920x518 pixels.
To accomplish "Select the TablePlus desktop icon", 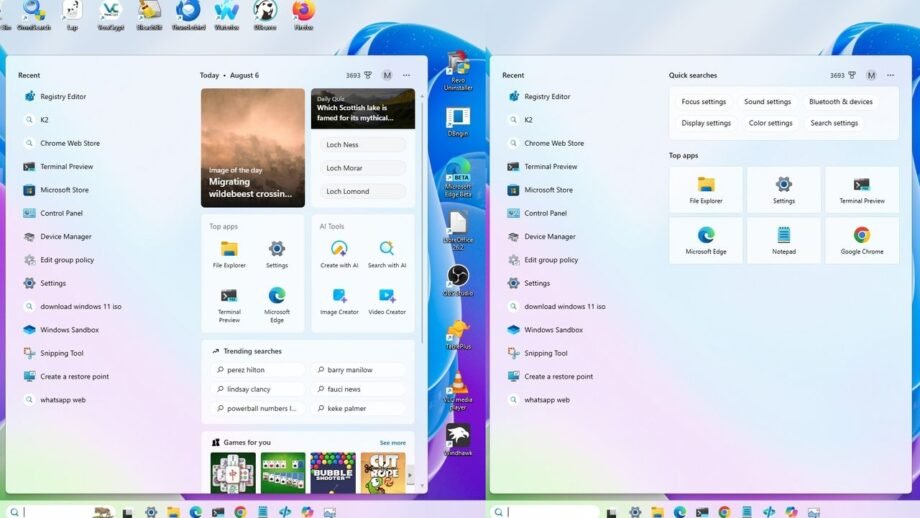I will pyautogui.click(x=458, y=334).
